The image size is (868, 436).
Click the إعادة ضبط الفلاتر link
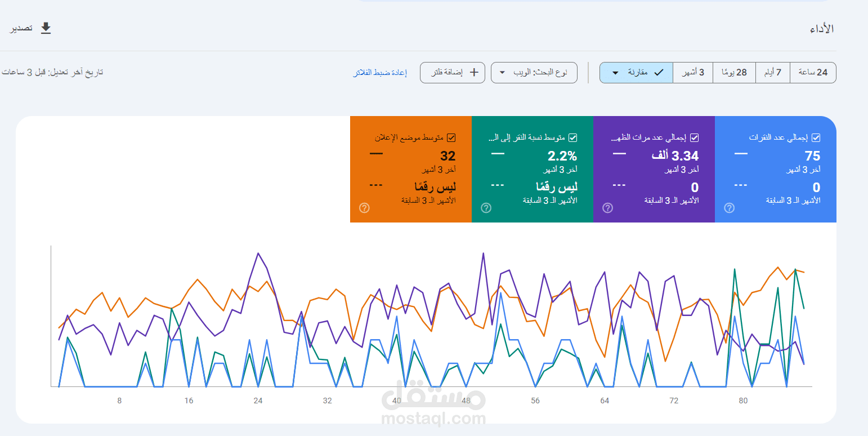[380, 73]
